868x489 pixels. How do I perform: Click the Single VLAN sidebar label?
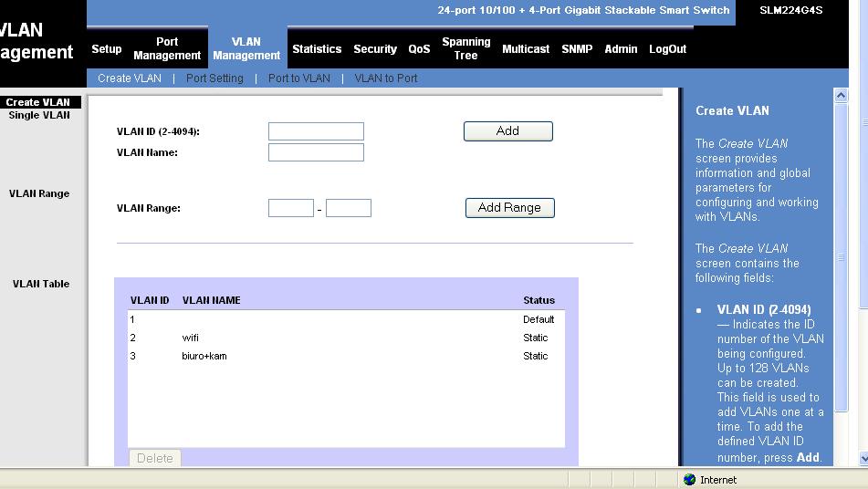38,115
